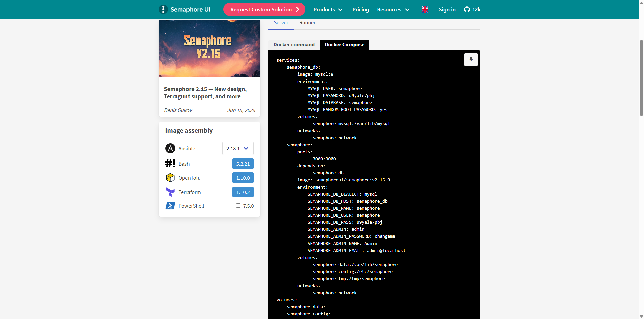
Task: Switch to the Runner tab
Action: [x=307, y=23]
